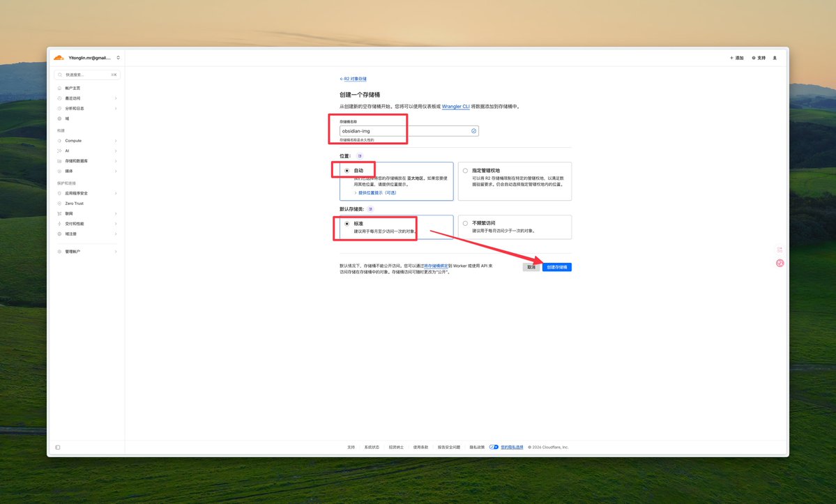Click the icon beside 交付和性能
This screenshot has width=836, height=504.
point(59,224)
